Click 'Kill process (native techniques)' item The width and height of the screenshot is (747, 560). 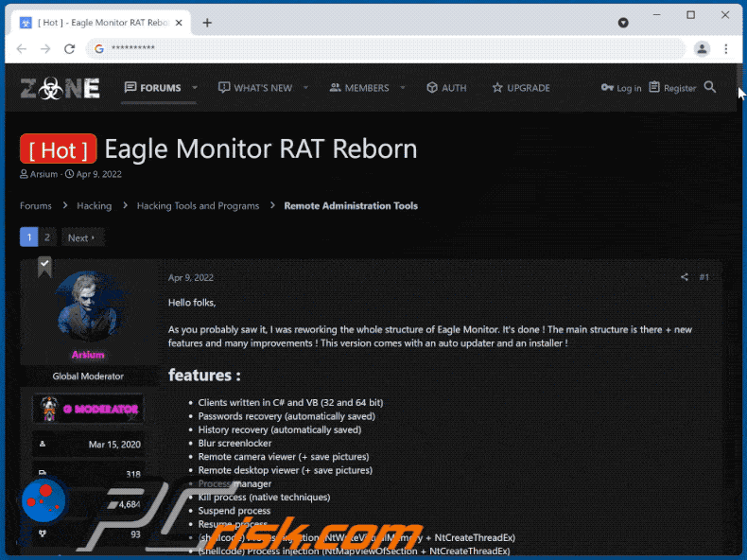[265, 497]
